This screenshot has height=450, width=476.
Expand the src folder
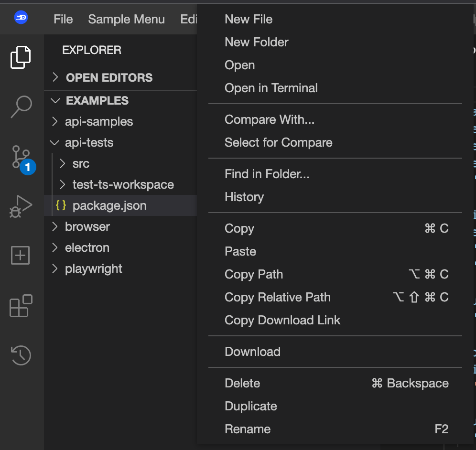81,164
